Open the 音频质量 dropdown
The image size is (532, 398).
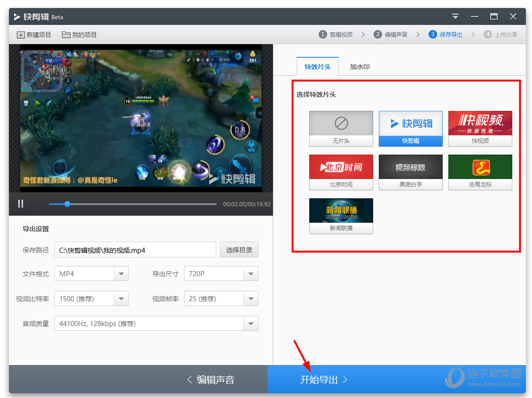click(251, 323)
